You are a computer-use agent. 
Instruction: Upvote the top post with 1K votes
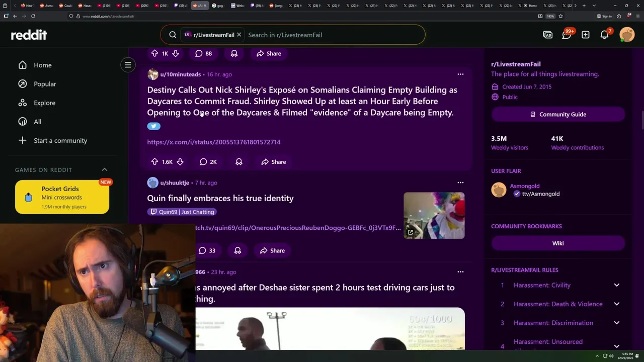coord(154,53)
